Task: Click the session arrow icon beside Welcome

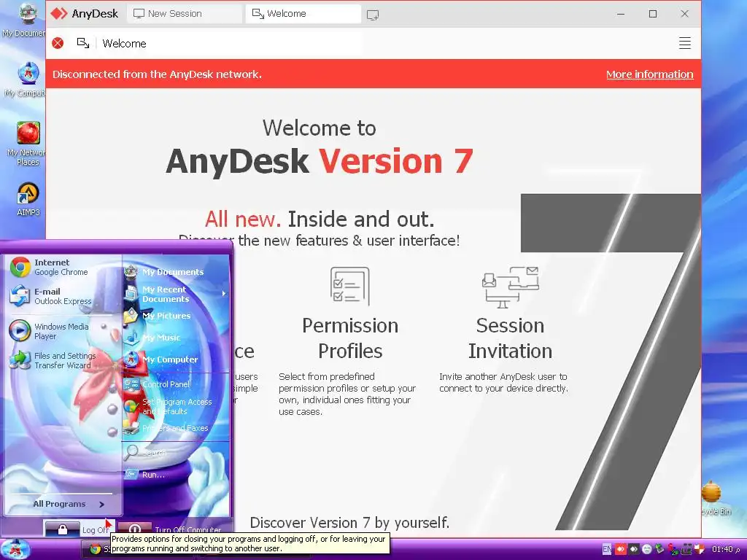Action: point(83,43)
